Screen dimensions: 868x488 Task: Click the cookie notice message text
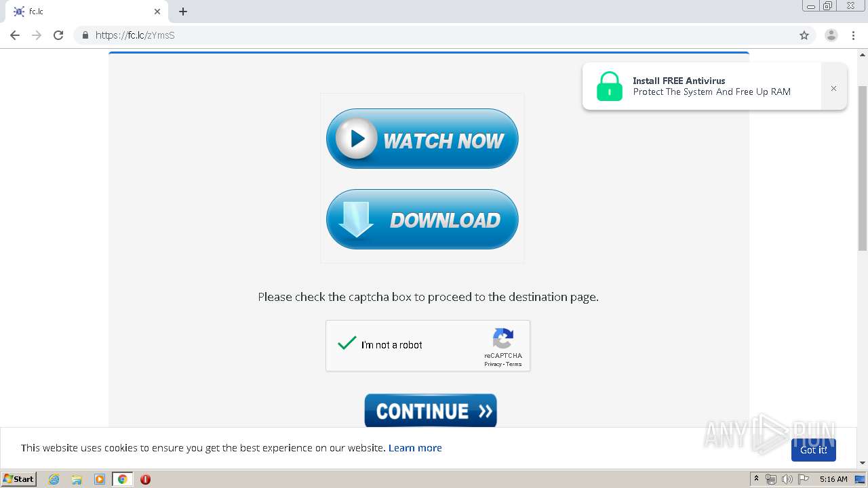point(203,448)
